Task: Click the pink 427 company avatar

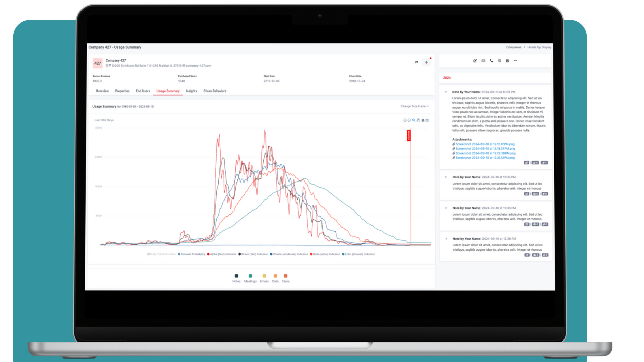Action: pyautogui.click(x=97, y=64)
